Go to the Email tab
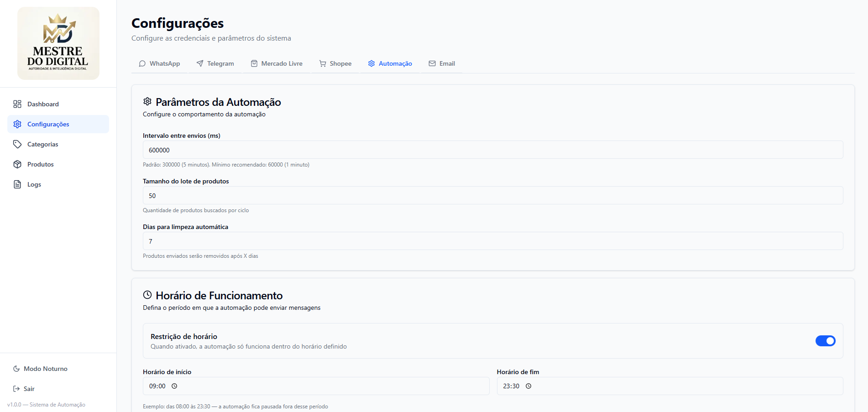Viewport: 868px width, 412px height. point(442,63)
